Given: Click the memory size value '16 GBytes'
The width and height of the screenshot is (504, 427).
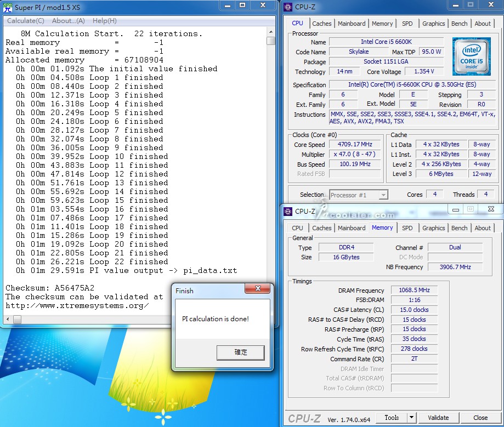Looking at the screenshot, I should 347,258.
